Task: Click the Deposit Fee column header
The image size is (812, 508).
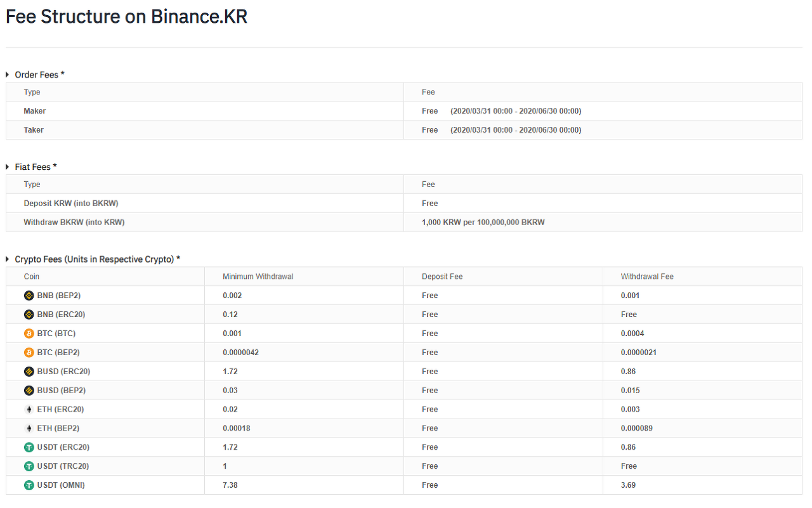Action: 443,277
